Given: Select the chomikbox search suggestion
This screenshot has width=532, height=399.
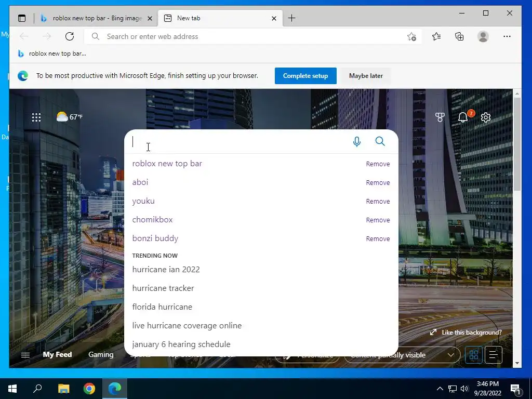Looking at the screenshot, I should coord(152,220).
